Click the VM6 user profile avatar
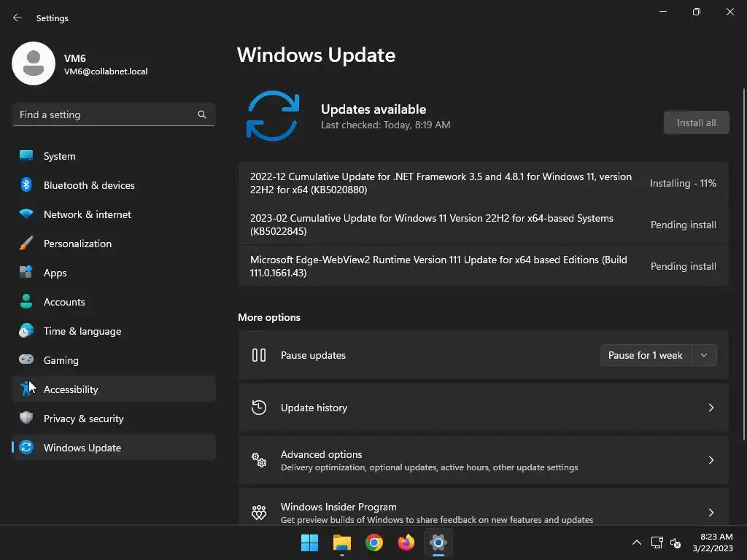This screenshot has width=747, height=560. click(x=34, y=63)
